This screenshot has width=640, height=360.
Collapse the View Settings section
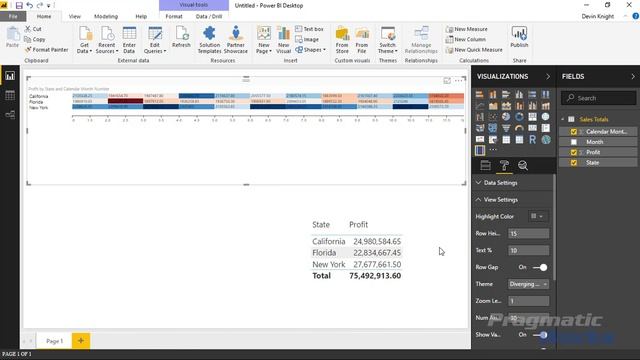pos(479,200)
